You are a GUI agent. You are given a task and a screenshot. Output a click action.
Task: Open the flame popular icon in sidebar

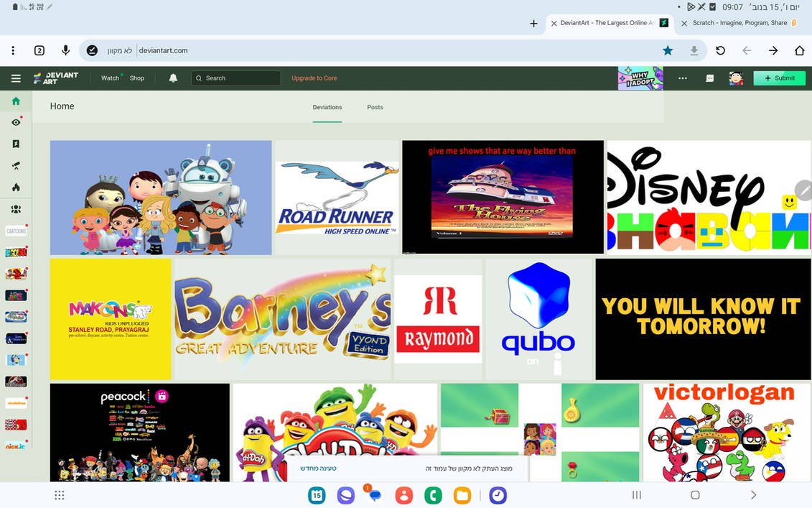pyautogui.click(x=16, y=187)
